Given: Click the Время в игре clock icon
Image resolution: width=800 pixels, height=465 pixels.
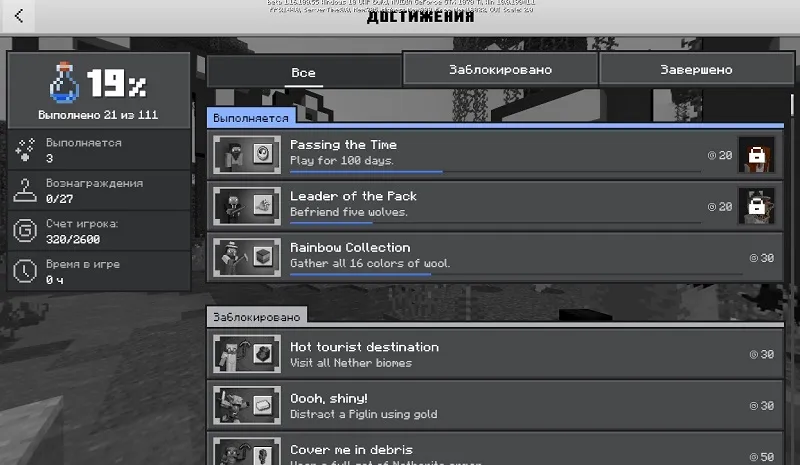Looking at the screenshot, I should (27, 271).
